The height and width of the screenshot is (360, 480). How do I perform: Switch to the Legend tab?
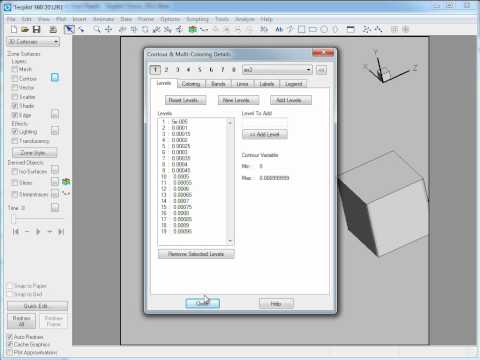click(x=294, y=84)
